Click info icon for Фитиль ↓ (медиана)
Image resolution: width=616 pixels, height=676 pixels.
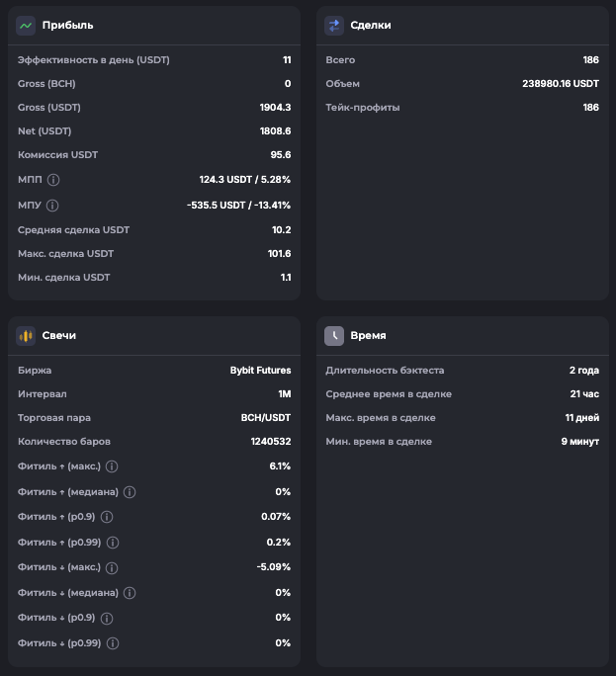click(130, 593)
